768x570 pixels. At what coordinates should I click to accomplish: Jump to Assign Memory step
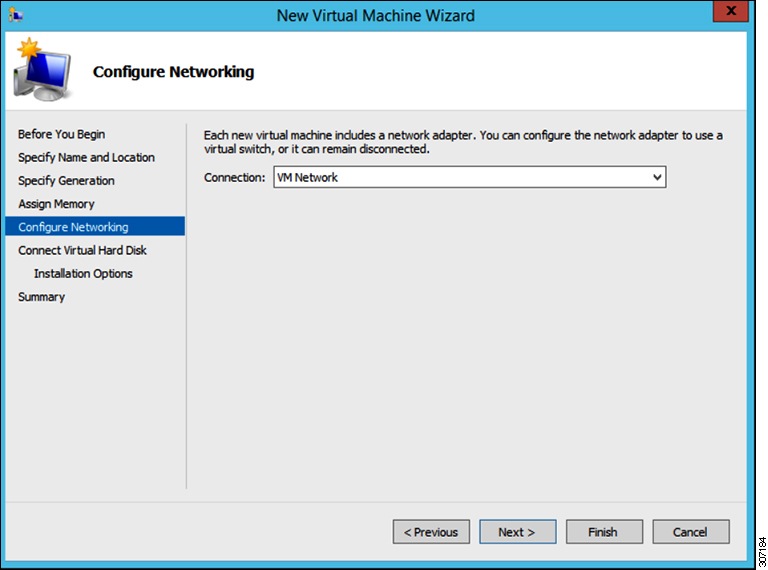pos(56,204)
